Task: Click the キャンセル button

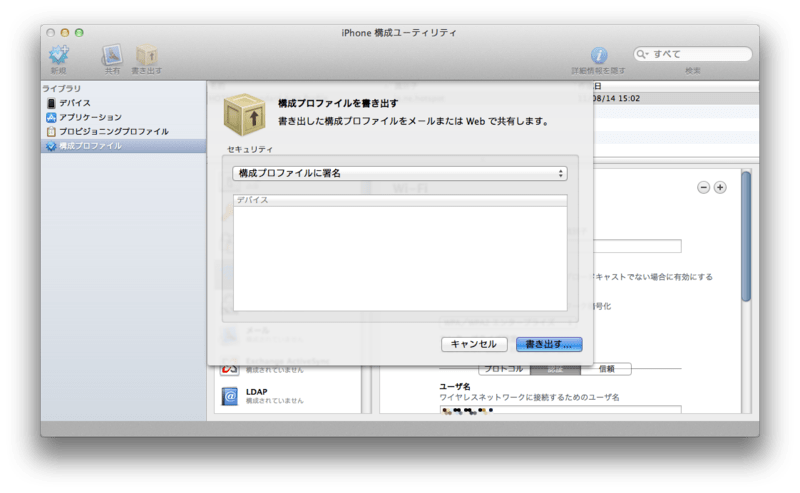Action: (x=473, y=344)
